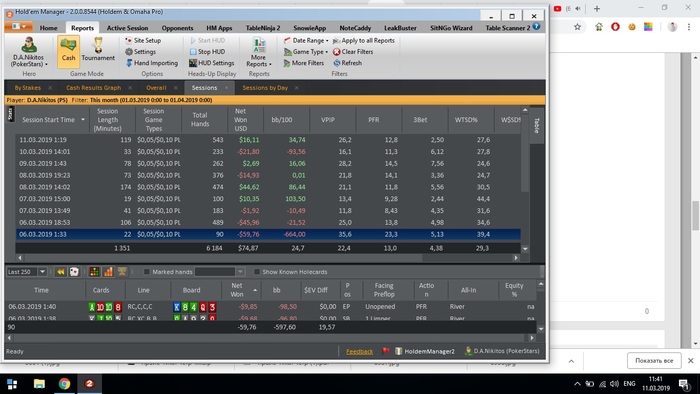Open the LeakBuster ribbon tab
Image resolution: width=700 pixels, height=394 pixels.
pyautogui.click(x=400, y=28)
